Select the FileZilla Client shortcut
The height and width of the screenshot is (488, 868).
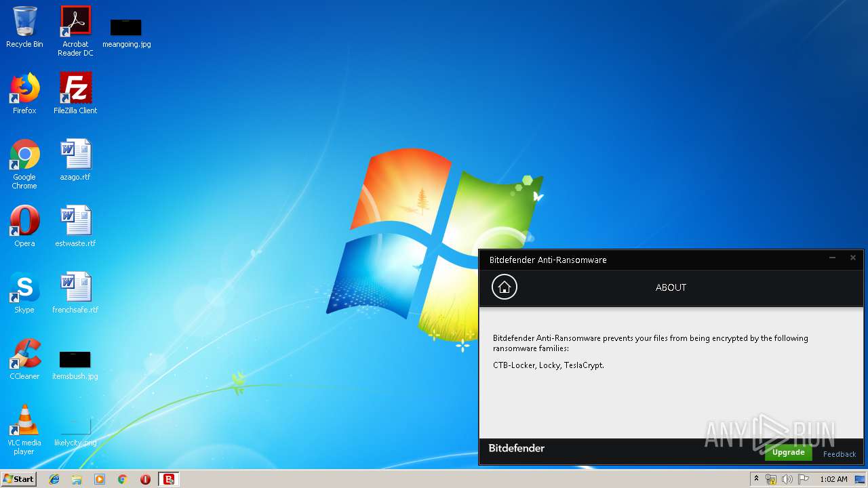click(x=75, y=94)
